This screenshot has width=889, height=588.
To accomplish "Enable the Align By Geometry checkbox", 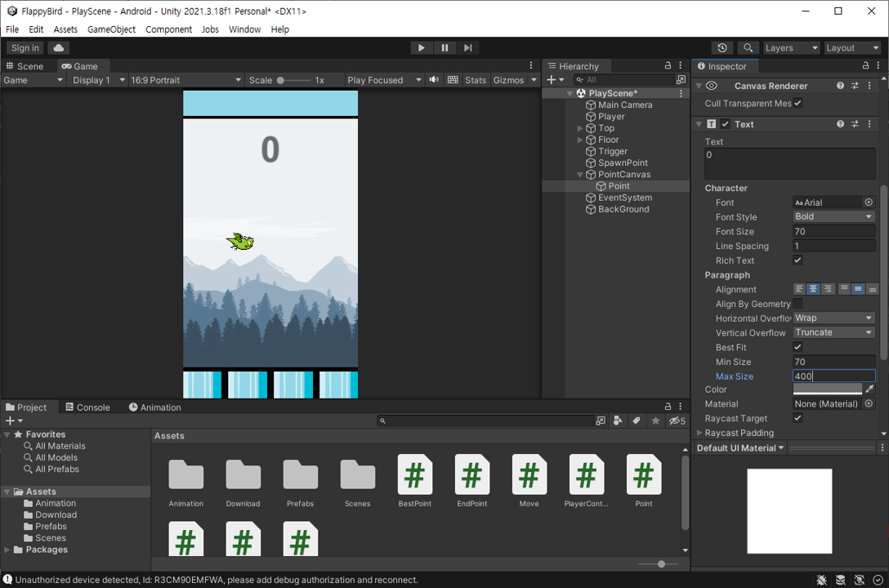I will 797,304.
